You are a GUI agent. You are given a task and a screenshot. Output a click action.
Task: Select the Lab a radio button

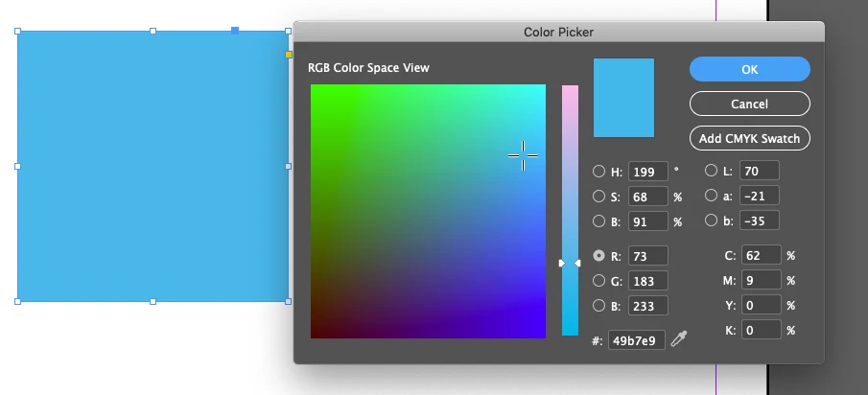(x=711, y=196)
